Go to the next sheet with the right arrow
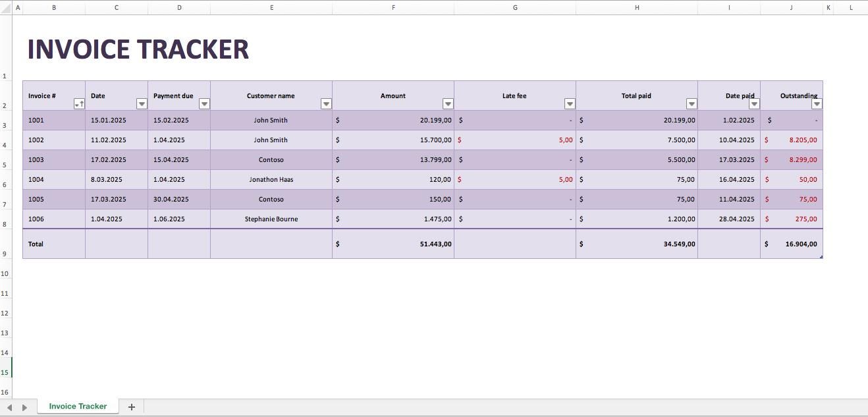Viewport: 868px width, 417px height. [x=24, y=408]
